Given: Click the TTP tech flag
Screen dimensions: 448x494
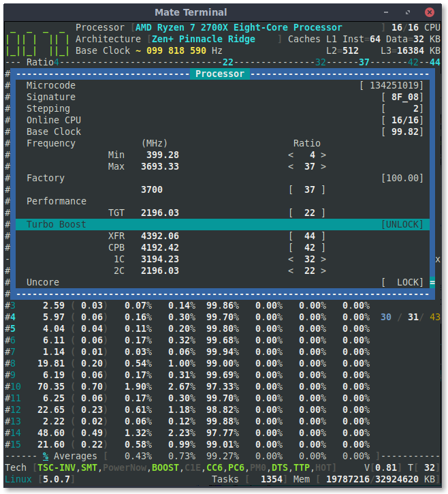Looking at the screenshot, I should click(302, 467).
